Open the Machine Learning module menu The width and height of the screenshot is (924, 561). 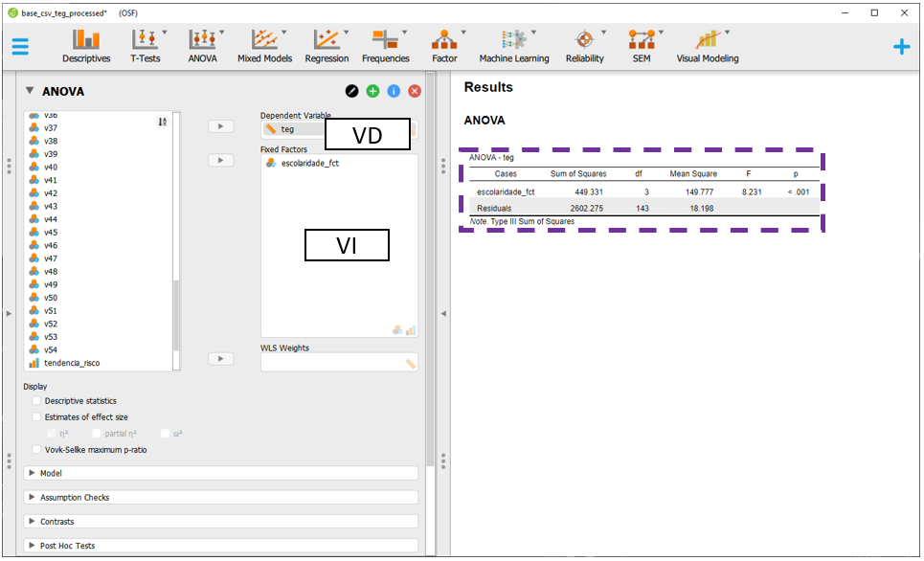pos(514,45)
